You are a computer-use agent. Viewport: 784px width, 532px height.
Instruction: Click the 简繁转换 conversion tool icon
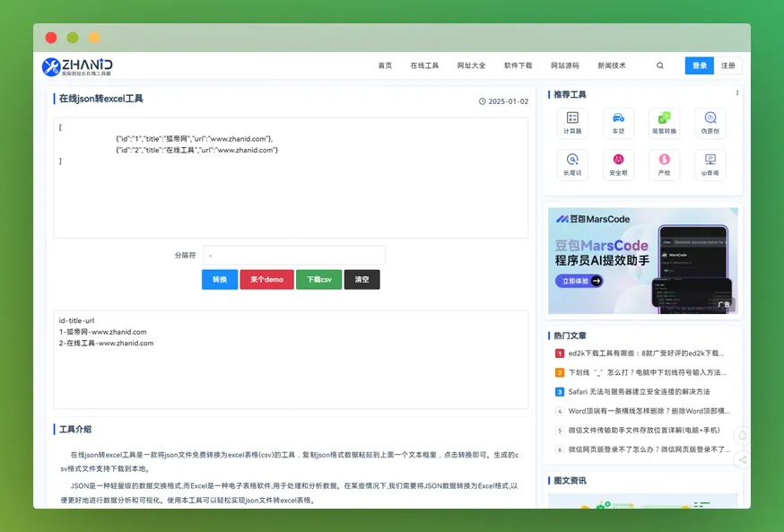click(663, 122)
